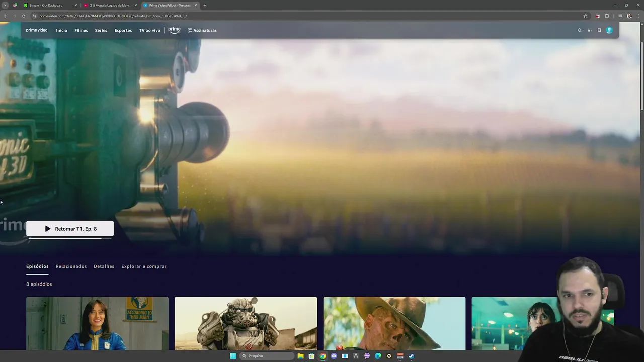
Task: Click Retomar T1, Ep. 8 play button
Action: pos(70,229)
